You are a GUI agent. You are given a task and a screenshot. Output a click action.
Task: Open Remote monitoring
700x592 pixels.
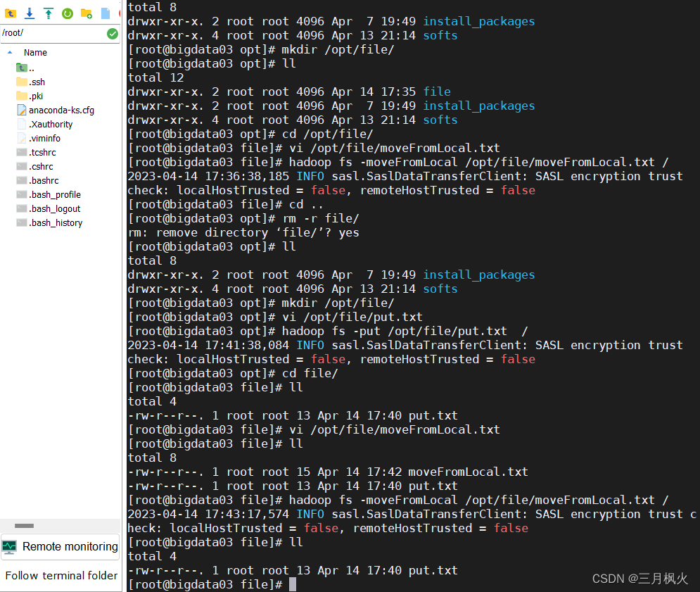61,546
